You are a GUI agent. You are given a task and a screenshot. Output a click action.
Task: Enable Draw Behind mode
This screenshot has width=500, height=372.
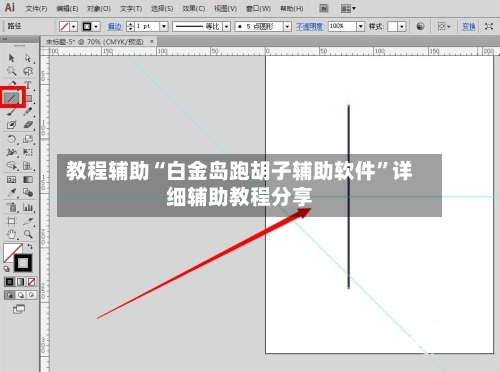pos(21,295)
